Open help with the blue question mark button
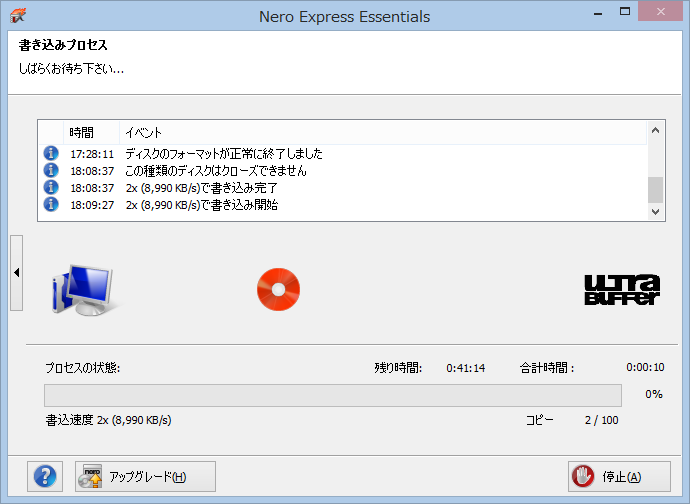690x504 pixels. (x=45, y=476)
